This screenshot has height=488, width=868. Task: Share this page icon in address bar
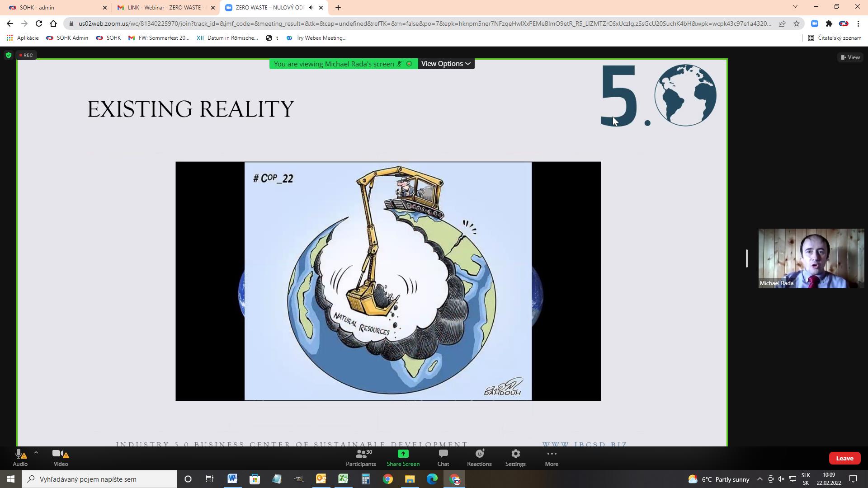click(782, 23)
